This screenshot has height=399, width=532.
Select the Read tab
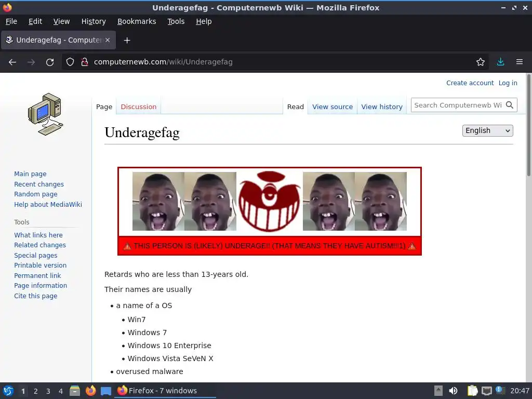click(295, 107)
